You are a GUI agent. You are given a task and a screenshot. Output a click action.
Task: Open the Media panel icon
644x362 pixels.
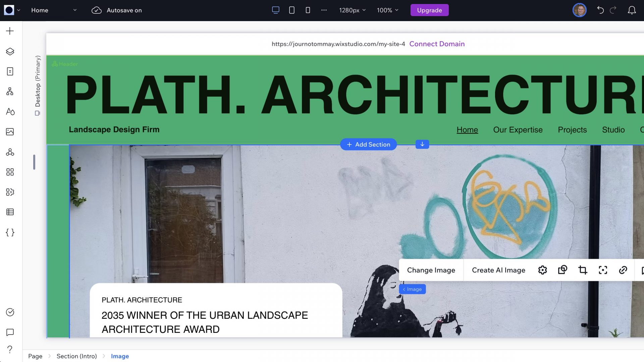10,132
